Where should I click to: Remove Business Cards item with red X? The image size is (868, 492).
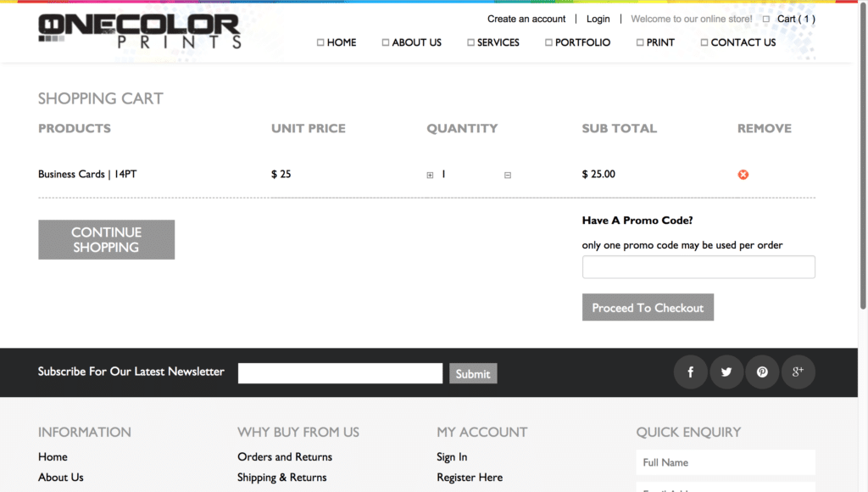tap(743, 175)
